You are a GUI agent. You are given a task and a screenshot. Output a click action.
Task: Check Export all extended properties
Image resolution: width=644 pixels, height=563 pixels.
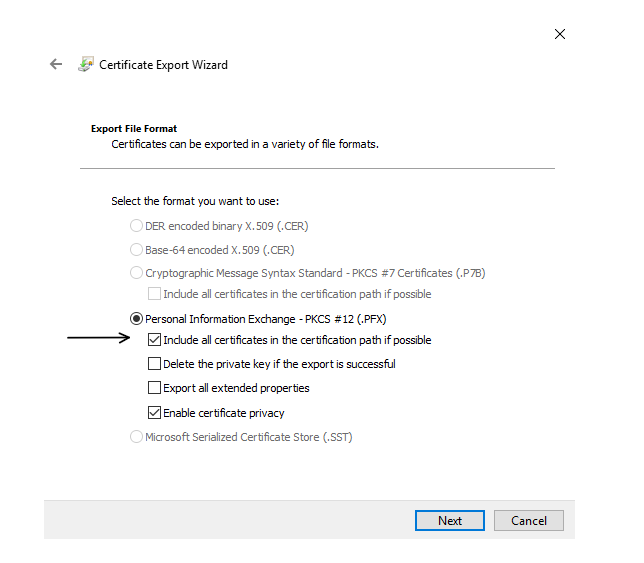tap(155, 388)
